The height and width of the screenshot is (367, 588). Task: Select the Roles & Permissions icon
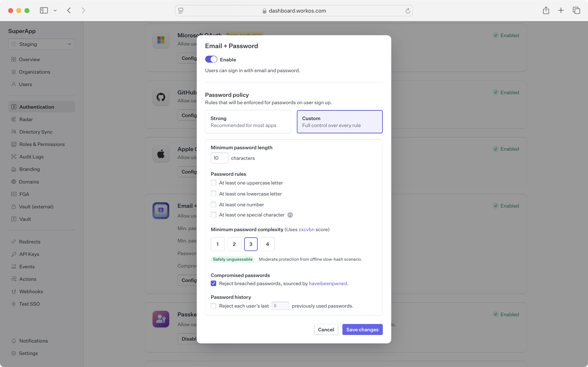[x=14, y=144]
